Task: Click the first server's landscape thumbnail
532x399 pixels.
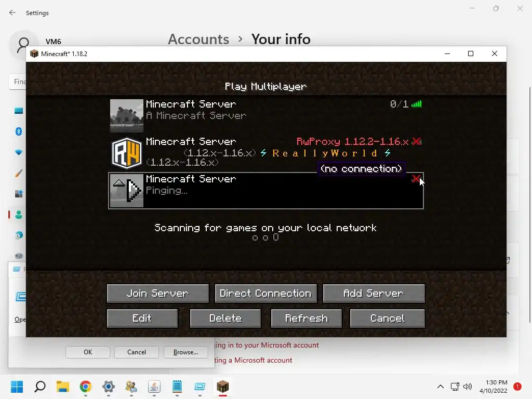Action: 127,115
